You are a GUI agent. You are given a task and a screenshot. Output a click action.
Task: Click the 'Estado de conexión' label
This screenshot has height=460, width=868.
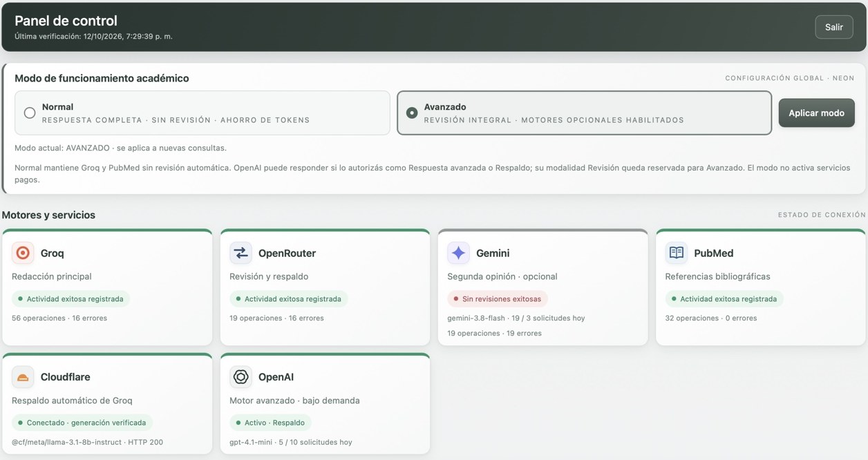tap(822, 215)
